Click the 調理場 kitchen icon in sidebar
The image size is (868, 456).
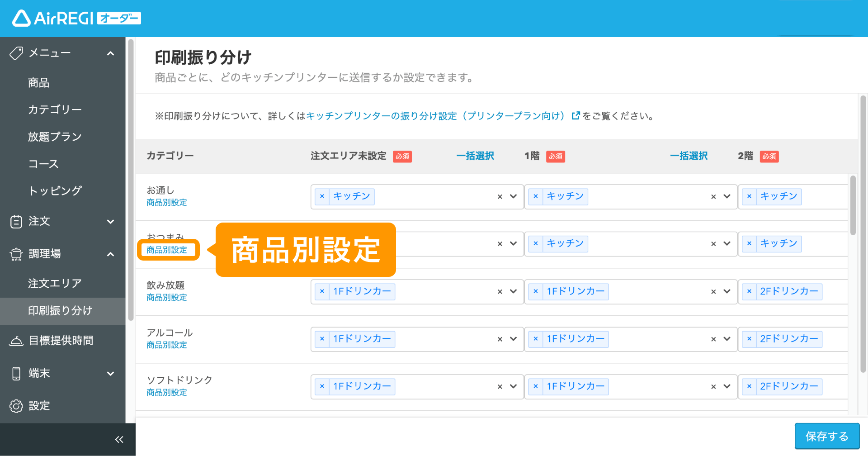(16, 254)
